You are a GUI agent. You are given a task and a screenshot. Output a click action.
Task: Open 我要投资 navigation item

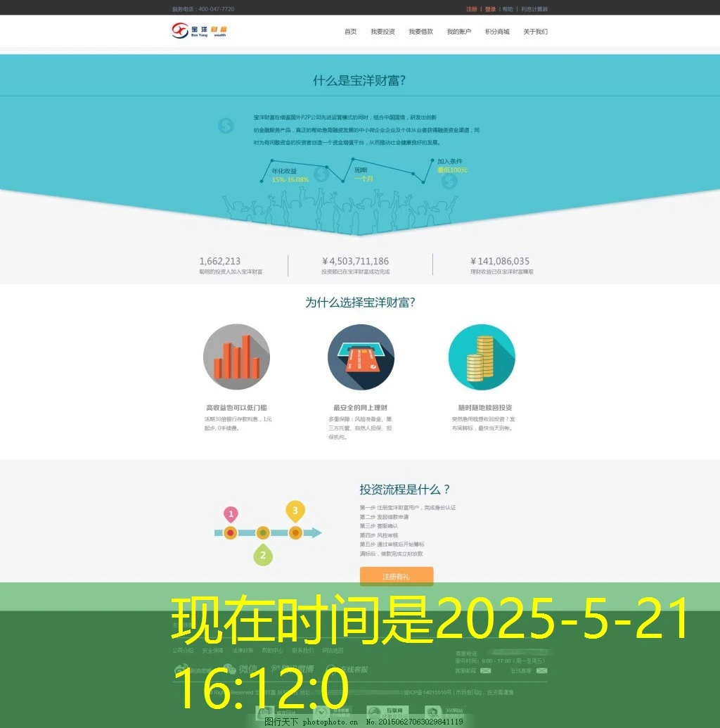[382, 32]
